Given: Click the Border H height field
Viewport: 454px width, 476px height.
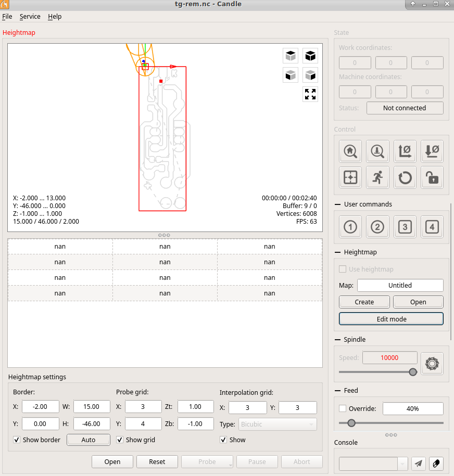Looking at the screenshot, I should click(92, 423).
